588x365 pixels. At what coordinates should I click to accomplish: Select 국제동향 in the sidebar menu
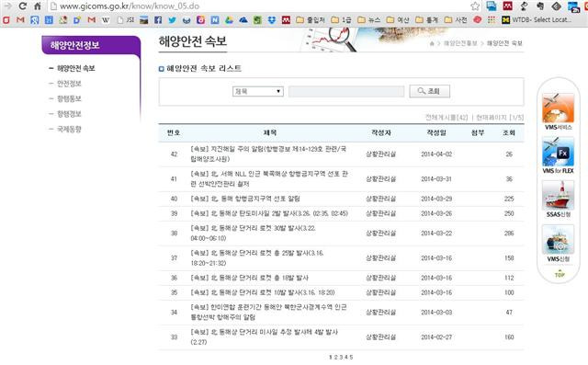[69, 129]
